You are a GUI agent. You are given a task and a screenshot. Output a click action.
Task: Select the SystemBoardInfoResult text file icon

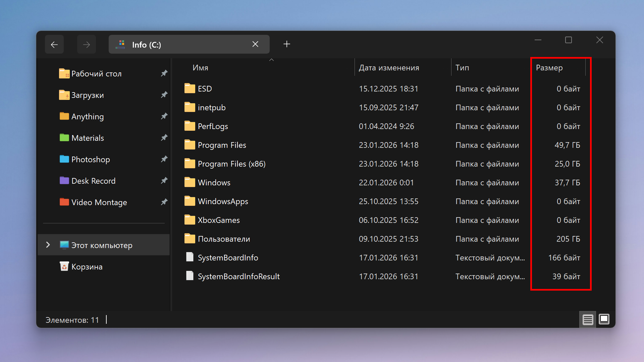190,276
